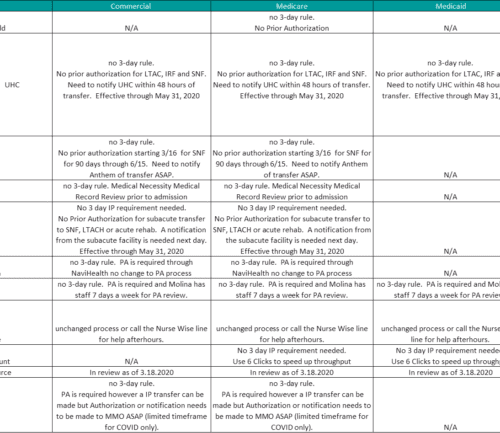Click Medicaid N/A in the subacute transfer row

437,229
